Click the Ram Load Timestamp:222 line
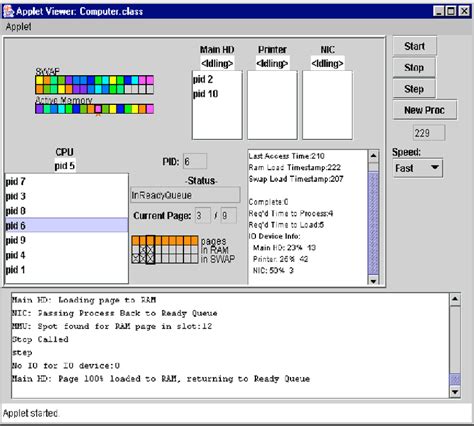Screen dimensions: 474x426 (295, 167)
